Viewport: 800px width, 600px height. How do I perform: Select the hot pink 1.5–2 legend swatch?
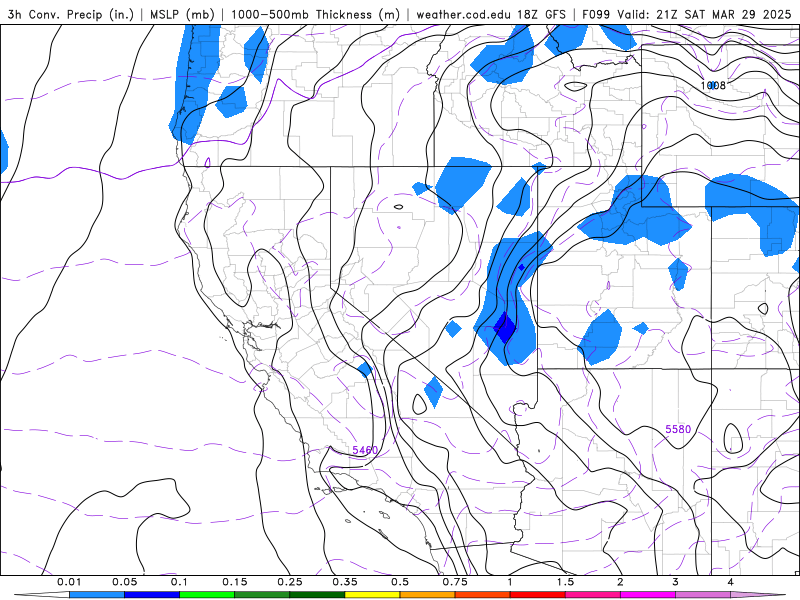(x=593, y=595)
